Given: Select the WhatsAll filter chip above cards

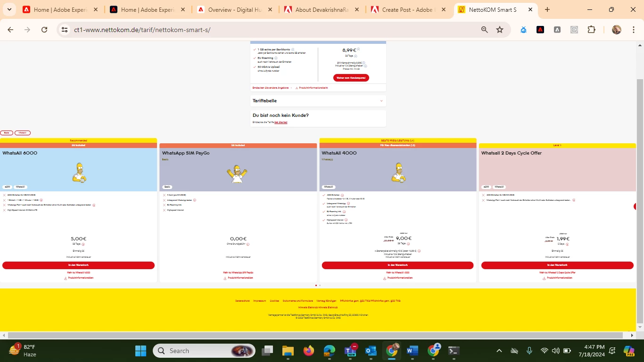Looking at the screenshot, I should click(23, 133).
